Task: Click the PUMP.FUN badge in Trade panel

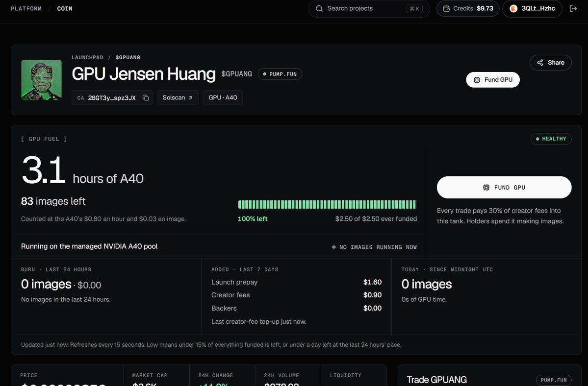Action: (x=554, y=380)
